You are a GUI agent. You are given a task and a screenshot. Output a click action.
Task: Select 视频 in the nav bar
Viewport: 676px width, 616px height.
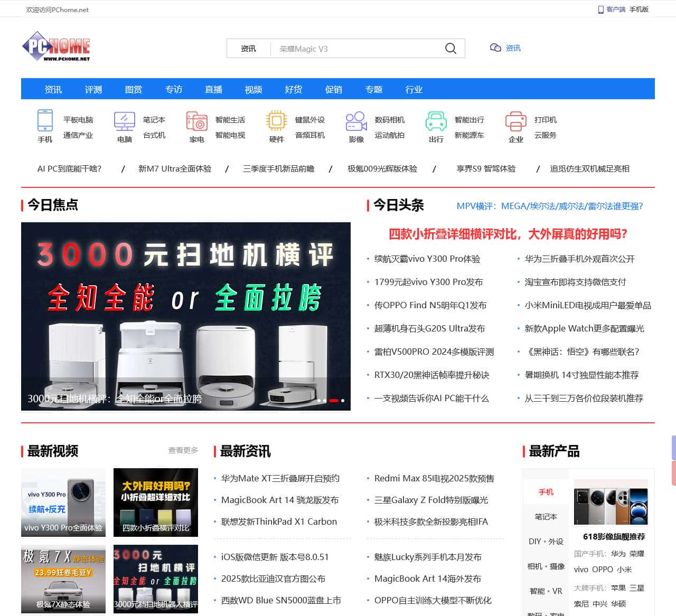[x=253, y=89]
